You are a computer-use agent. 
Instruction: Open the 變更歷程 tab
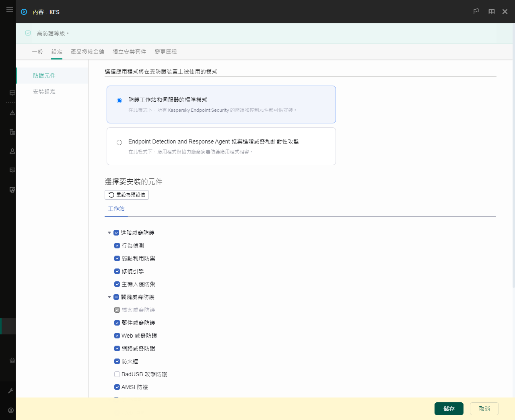(x=165, y=52)
